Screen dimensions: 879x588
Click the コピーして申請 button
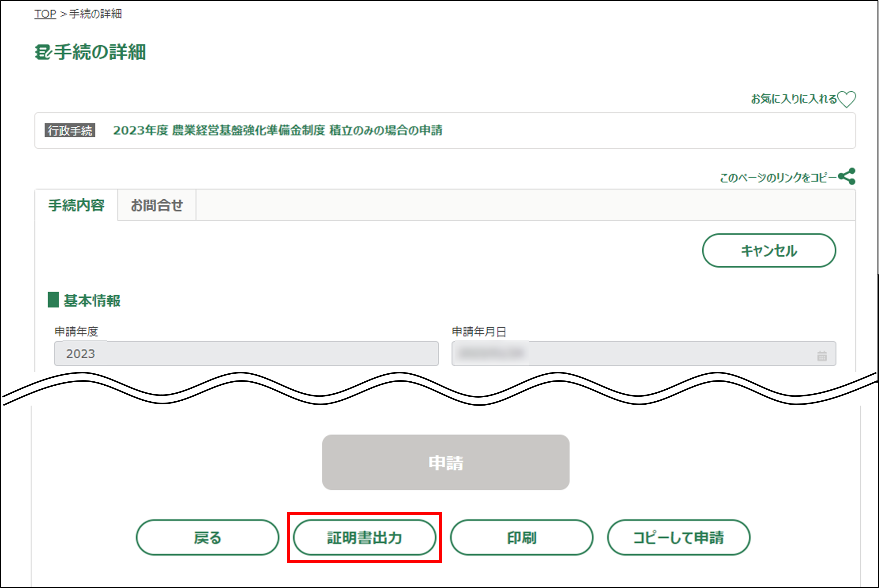coord(678,537)
